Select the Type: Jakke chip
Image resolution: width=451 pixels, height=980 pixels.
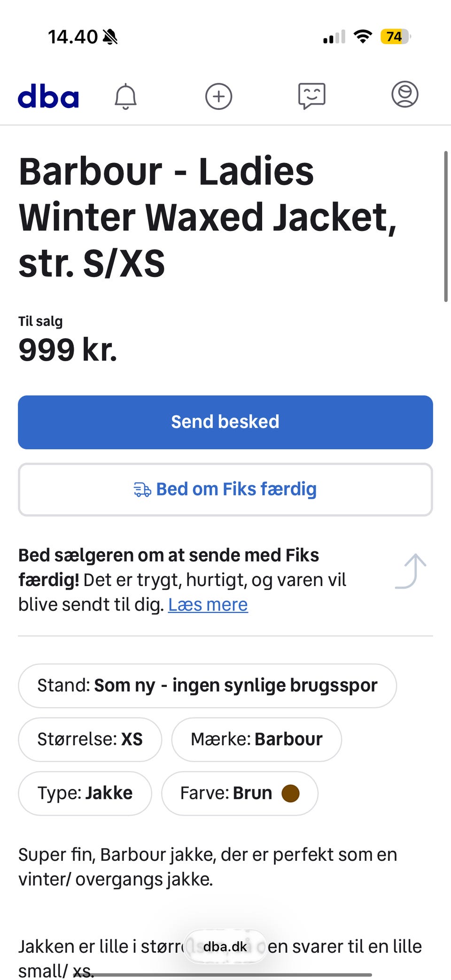pyautogui.click(x=85, y=794)
